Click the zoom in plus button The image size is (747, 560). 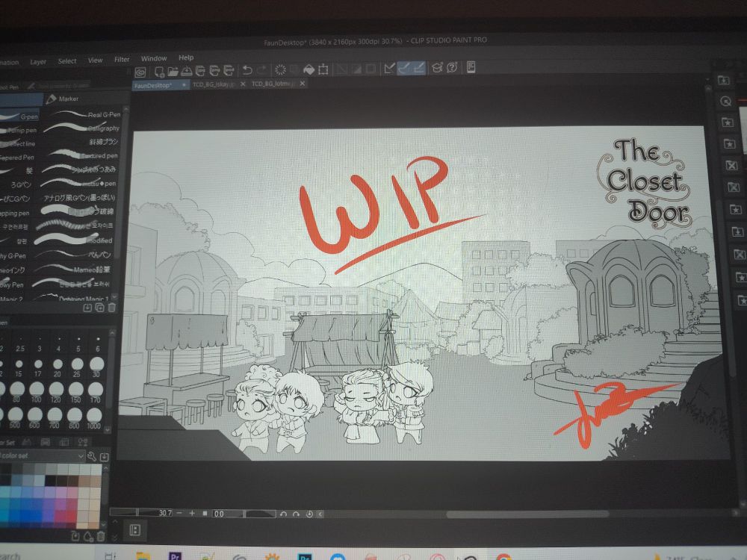click(x=192, y=514)
